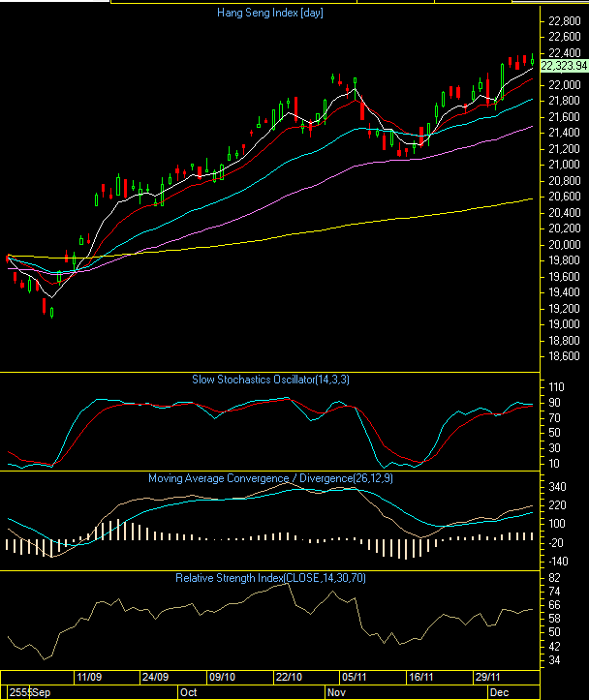Click the 20,000 price axis value
Image resolution: width=589 pixels, height=700 pixels.
[x=565, y=245]
